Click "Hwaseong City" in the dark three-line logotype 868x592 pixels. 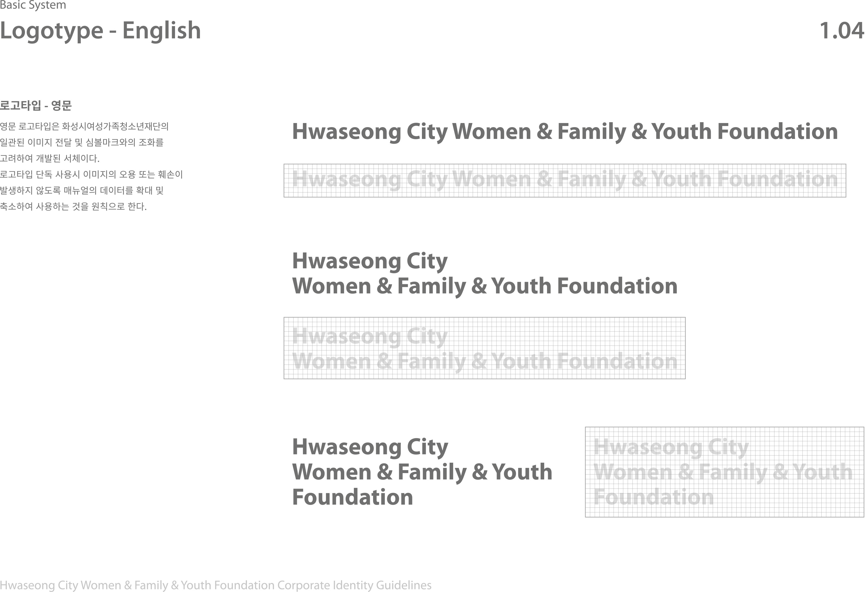click(370, 447)
